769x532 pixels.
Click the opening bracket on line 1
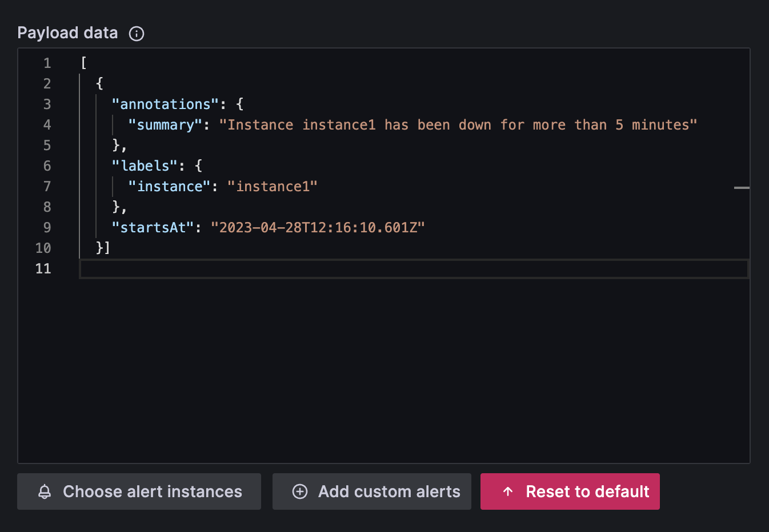pos(83,63)
